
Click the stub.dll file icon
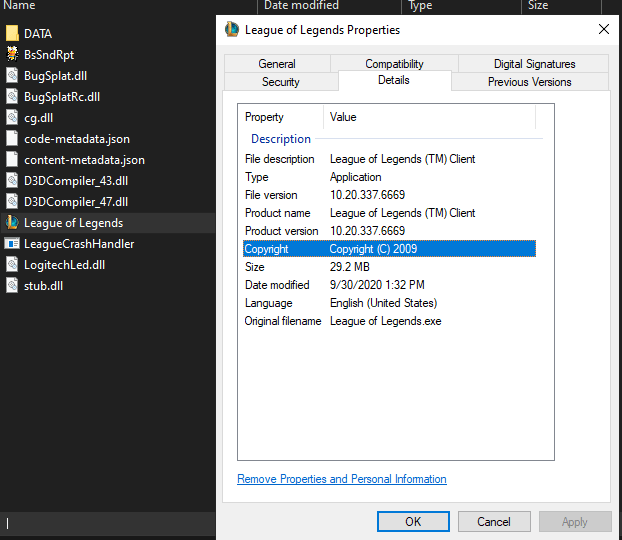(x=12, y=286)
